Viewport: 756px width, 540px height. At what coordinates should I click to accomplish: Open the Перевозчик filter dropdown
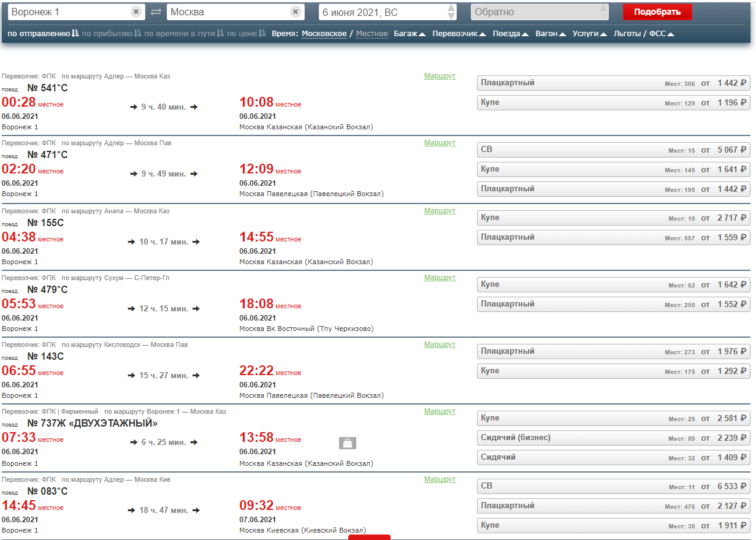[459, 34]
